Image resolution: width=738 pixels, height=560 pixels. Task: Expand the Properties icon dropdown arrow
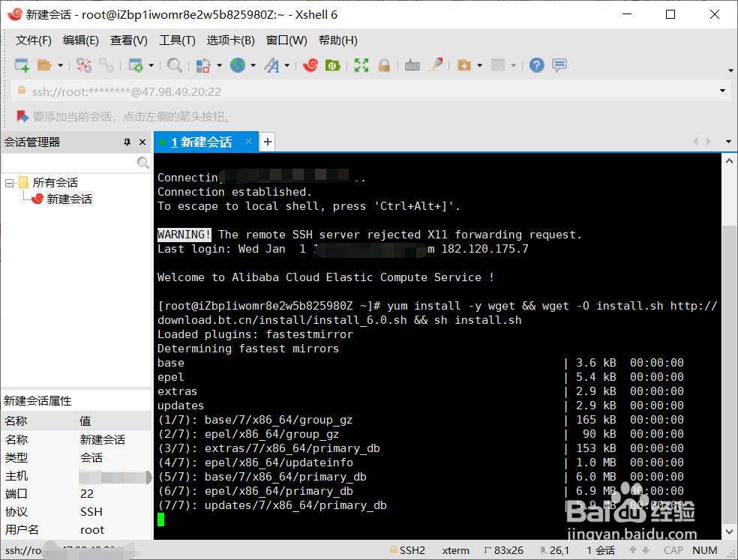pyautogui.click(x=151, y=65)
